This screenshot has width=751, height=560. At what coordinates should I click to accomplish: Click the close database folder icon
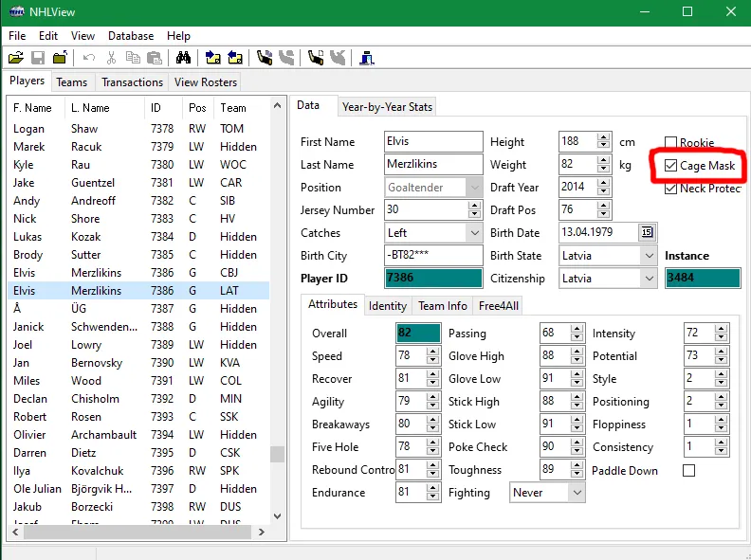pos(60,58)
